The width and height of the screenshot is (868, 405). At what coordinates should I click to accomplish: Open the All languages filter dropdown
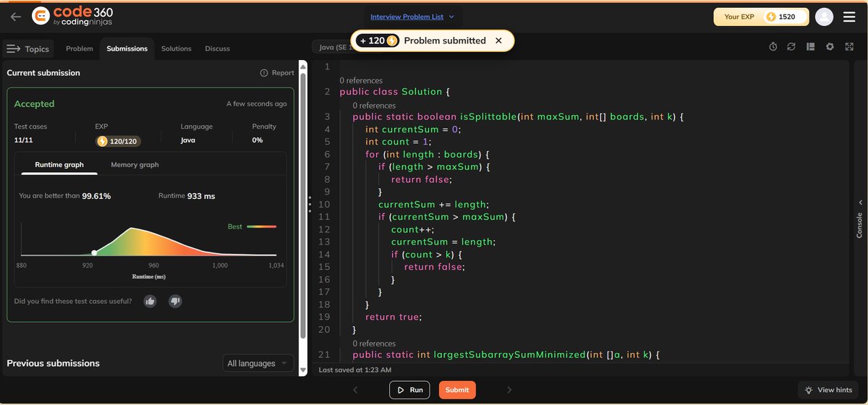(x=258, y=363)
